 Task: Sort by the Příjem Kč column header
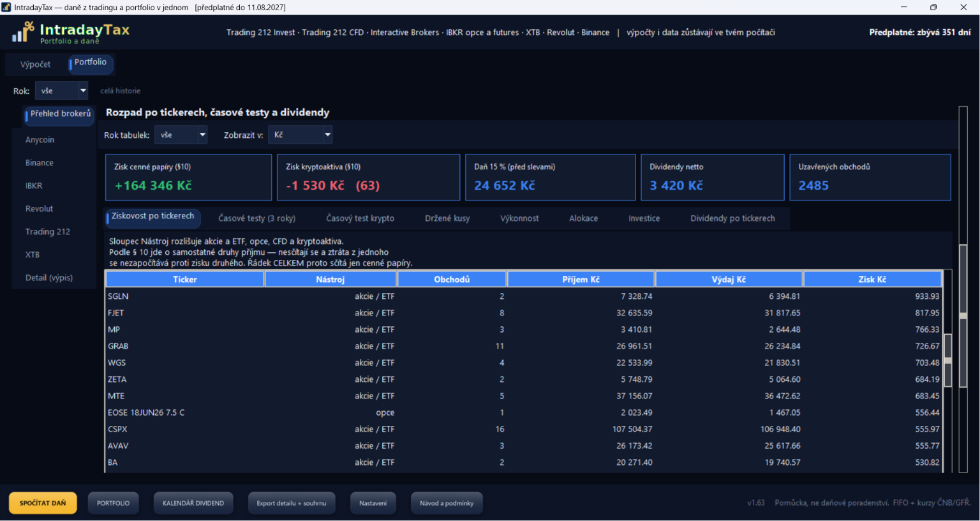click(x=581, y=280)
